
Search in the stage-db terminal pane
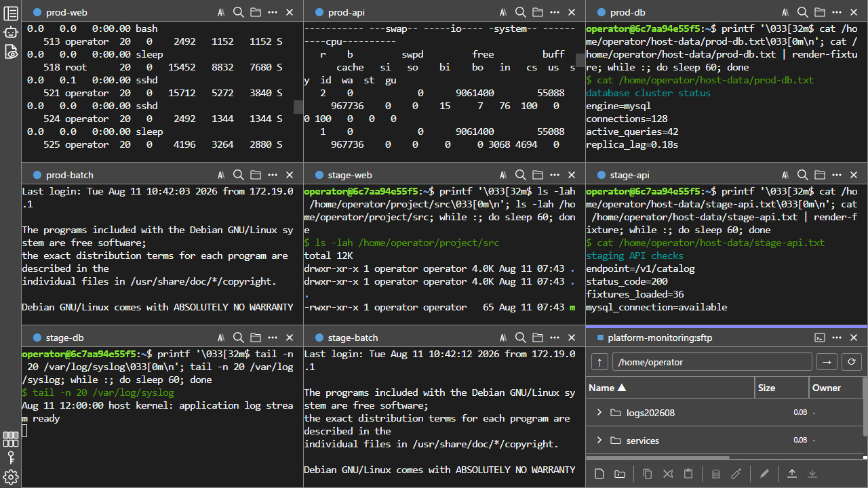tap(238, 338)
